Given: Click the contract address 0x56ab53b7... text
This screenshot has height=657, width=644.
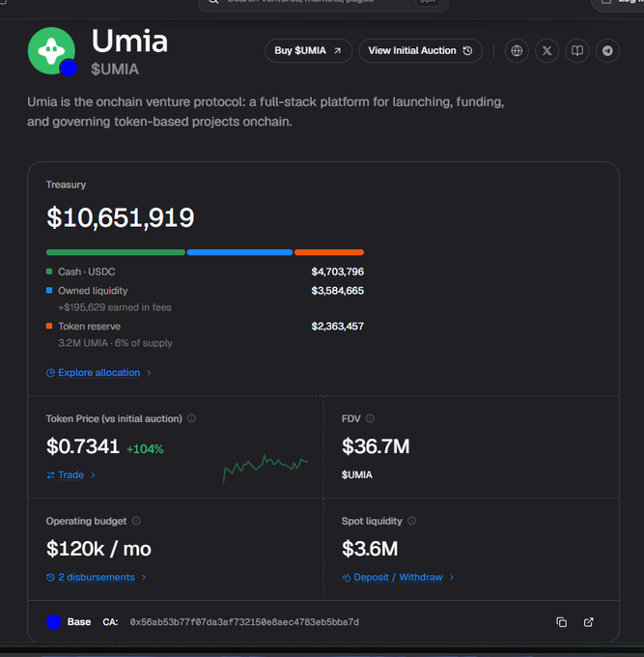Looking at the screenshot, I should (x=244, y=622).
